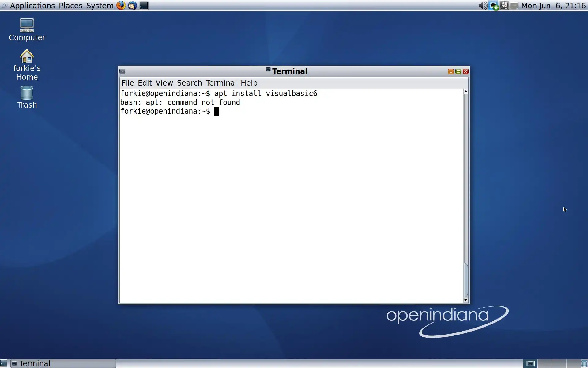The height and width of the screenshot is (368, 588).
Task: Toggle the show desktop button at the bottom-left
Action: [x=4, y=364]
